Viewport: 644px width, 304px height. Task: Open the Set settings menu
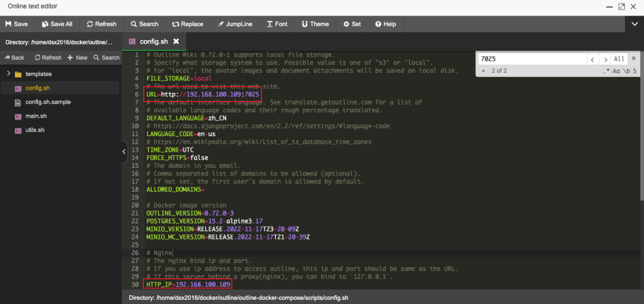coord(352,24)
